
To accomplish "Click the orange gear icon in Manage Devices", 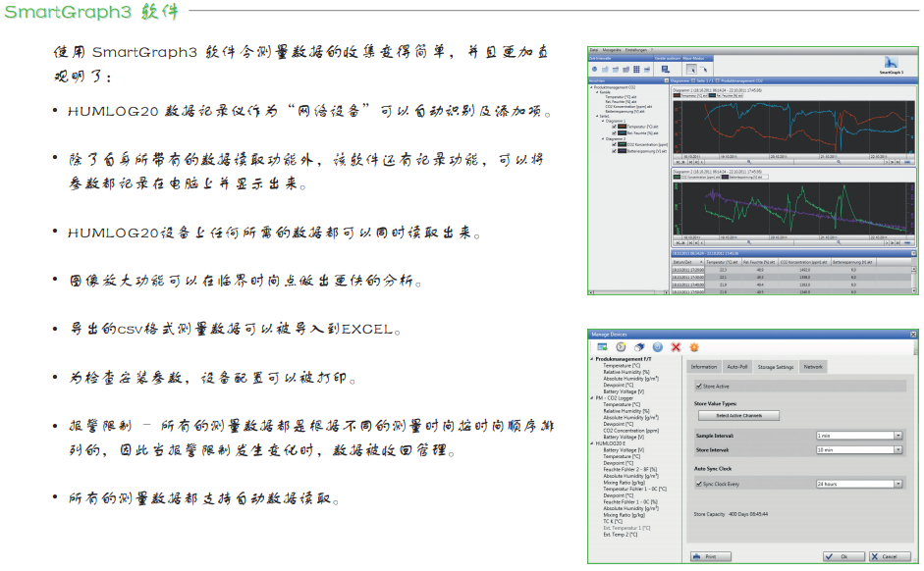I will point(694,347).
